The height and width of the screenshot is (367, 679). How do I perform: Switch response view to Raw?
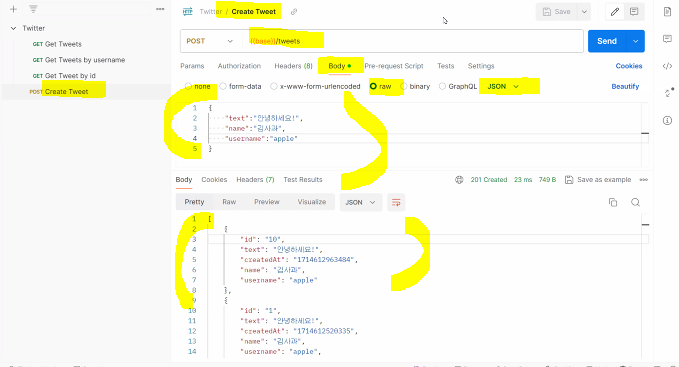229,202
